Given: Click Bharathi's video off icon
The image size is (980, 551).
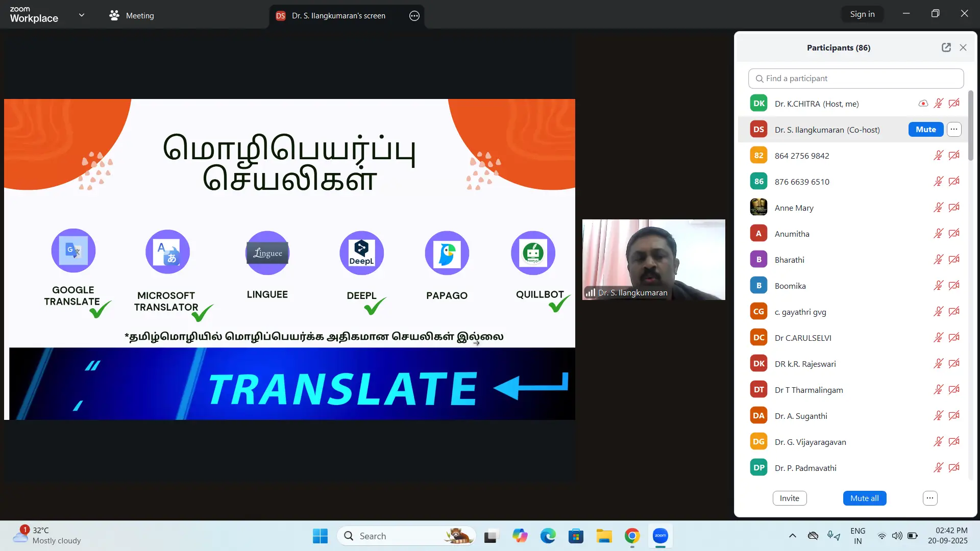Looking at the screenshot, I should coord(954,260).
